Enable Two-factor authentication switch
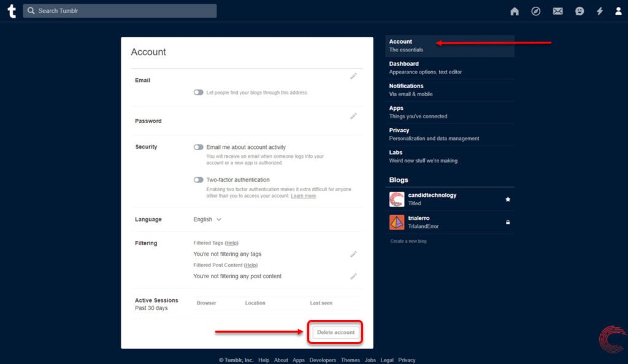This screenshot has height=364, width=628. [x=198, y=180]
